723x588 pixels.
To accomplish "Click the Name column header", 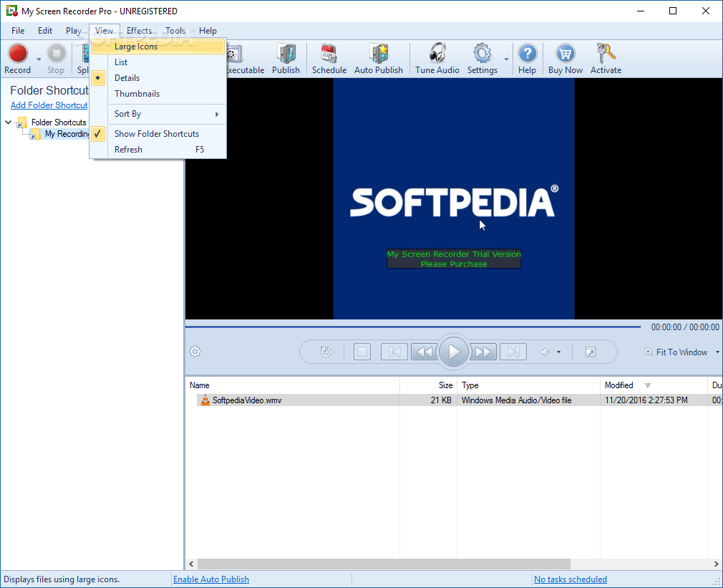I will click(x=292, y=385).
